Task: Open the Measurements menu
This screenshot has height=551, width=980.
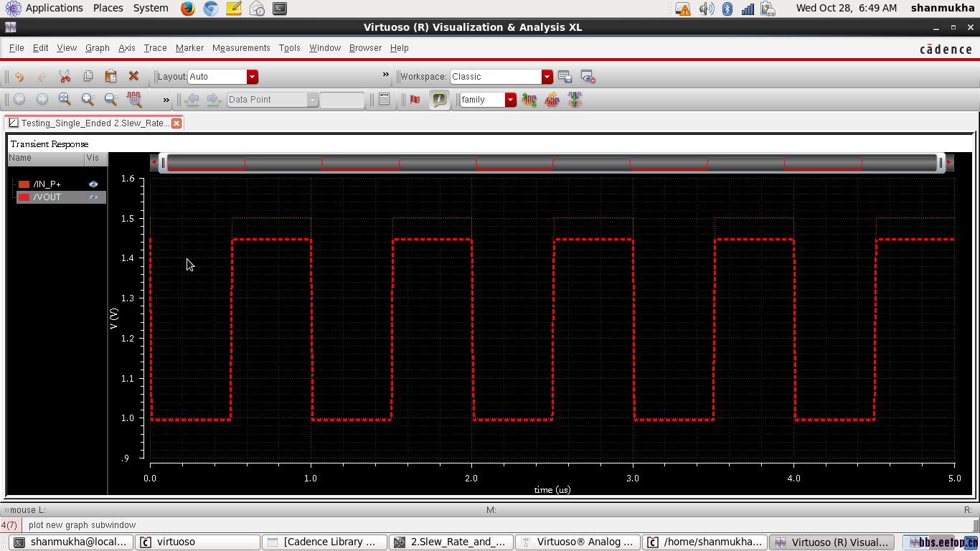Action: [x=241, y=48]
